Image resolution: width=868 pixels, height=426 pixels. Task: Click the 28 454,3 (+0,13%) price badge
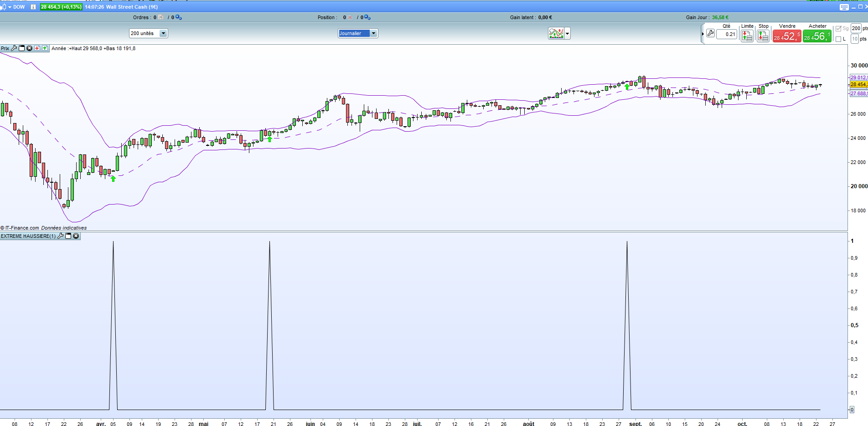[61, 7]
